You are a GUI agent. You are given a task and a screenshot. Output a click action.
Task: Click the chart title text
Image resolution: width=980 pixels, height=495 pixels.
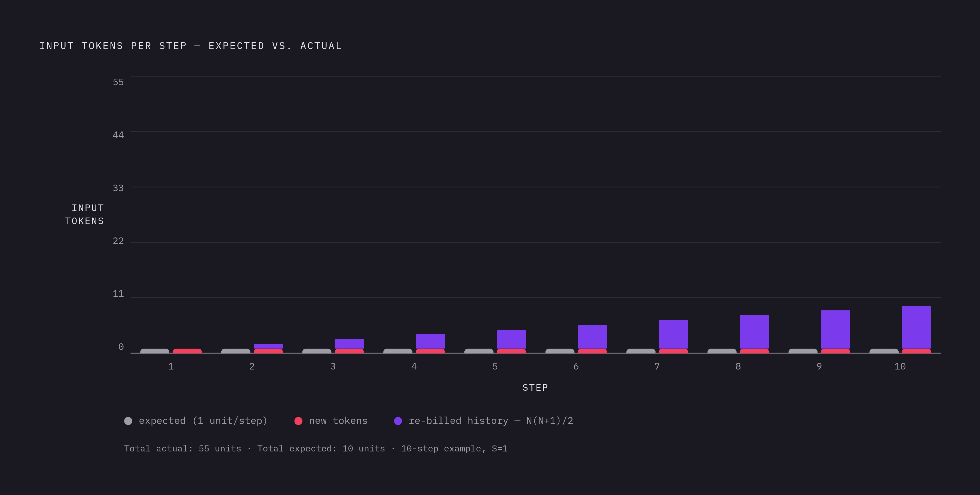coord(191,46)
